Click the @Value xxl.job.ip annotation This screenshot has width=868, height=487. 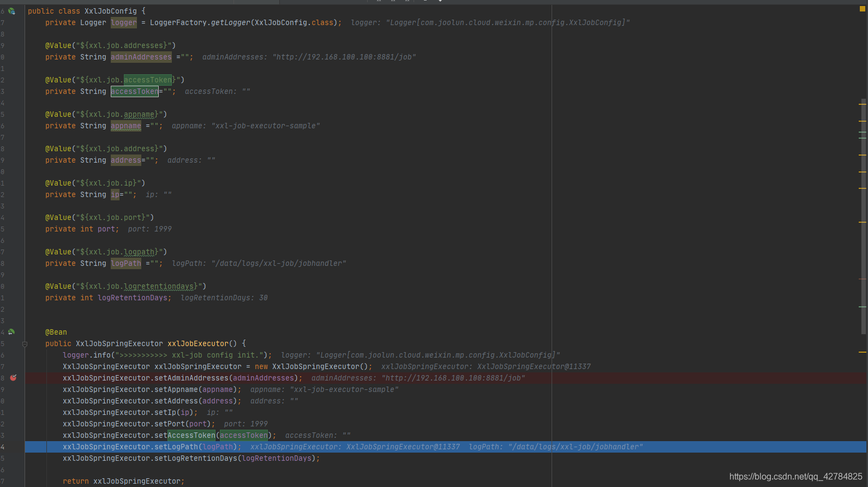click(95, 183)
